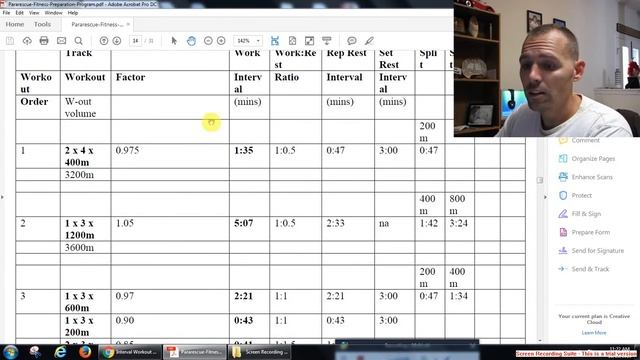Open the Edit menu
The width and height of the screenshot is (640, 360).
tap(19, 13)
